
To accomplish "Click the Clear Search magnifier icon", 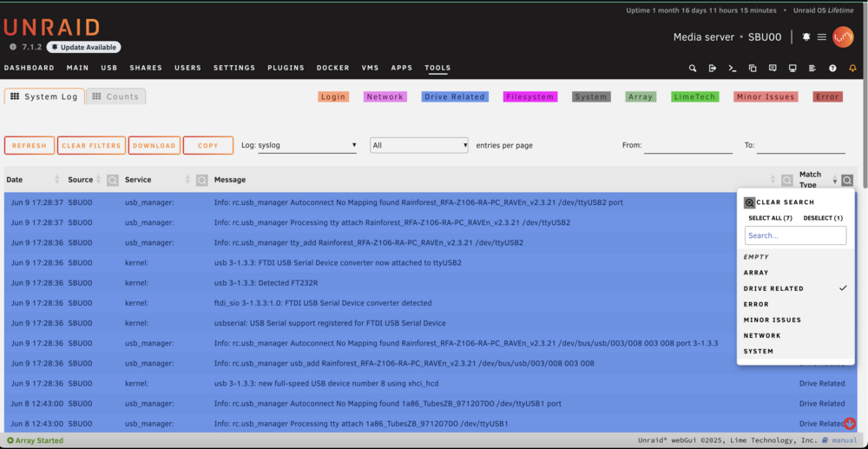I will [x=749, y=202].
